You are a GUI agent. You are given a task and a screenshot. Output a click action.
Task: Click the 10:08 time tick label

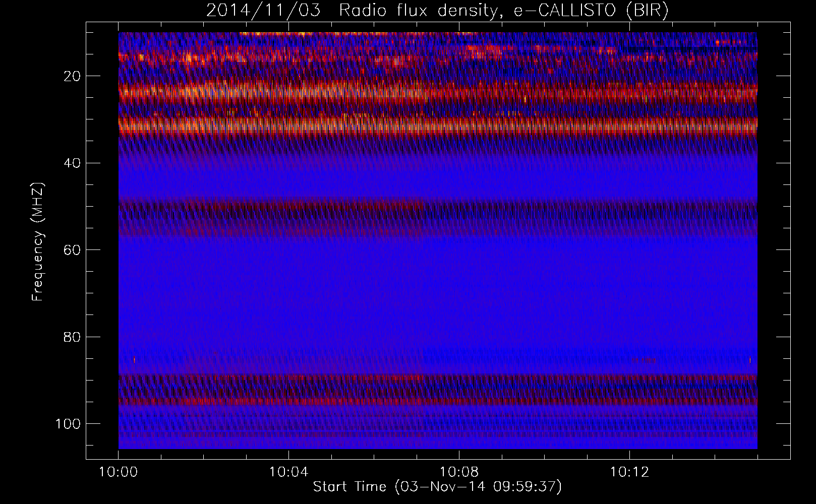459,472
